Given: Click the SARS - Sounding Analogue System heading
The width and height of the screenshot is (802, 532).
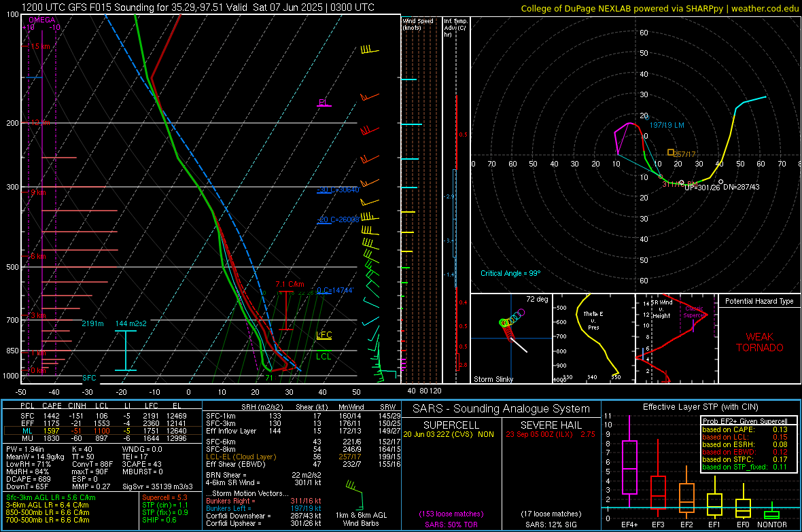Looking at the screenshot, I should 501,408.
